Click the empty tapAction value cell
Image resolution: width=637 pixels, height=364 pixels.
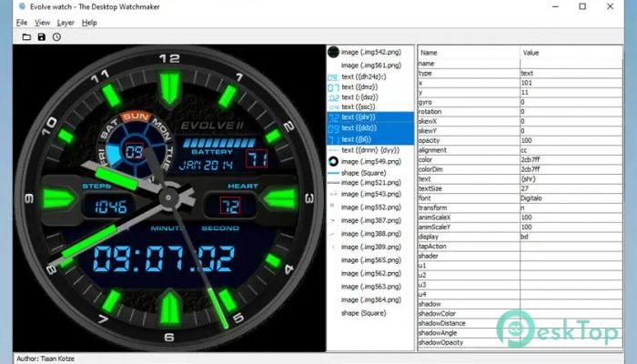click(571, 247)
